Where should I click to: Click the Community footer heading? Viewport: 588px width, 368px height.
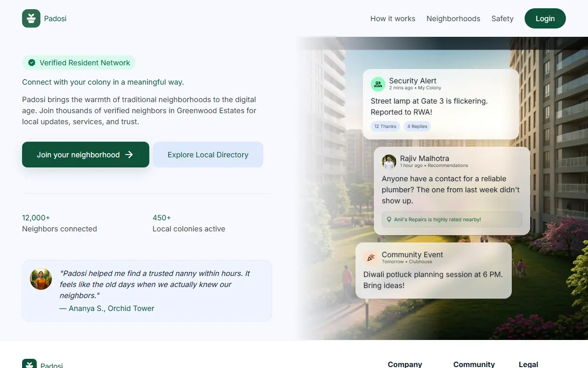[474, 364]
